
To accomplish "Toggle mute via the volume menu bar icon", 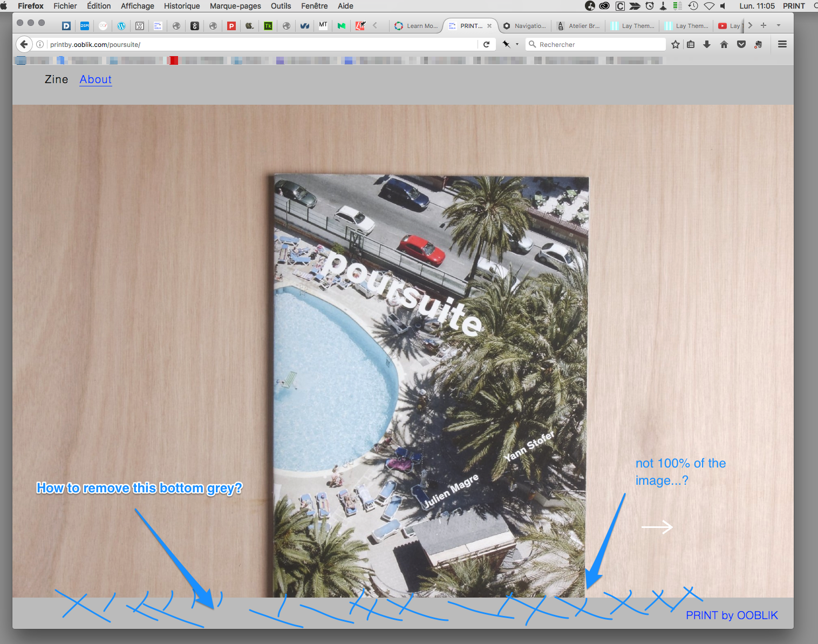I will point(723,6).
